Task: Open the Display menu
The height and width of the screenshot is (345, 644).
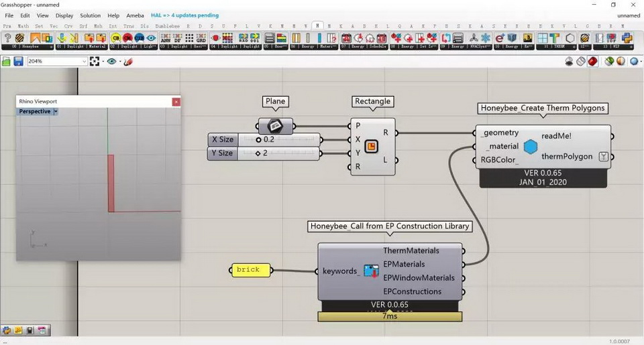Action: [64, 15]
